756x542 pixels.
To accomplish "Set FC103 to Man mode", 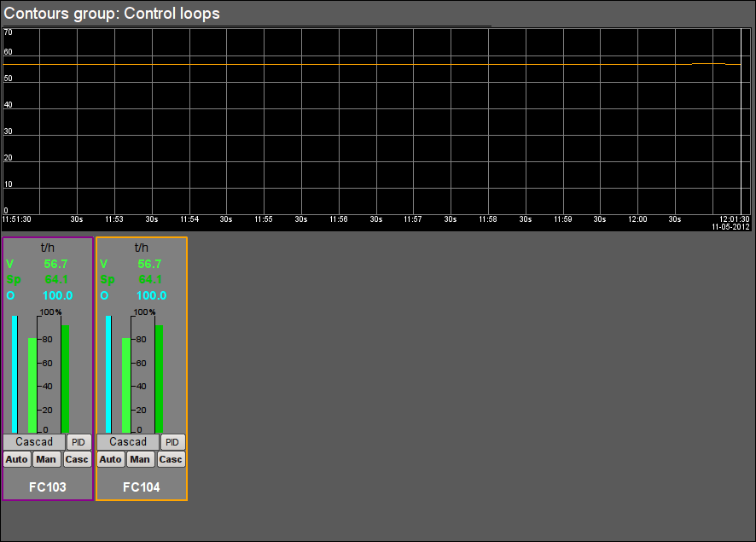I will tap(46, 459).
